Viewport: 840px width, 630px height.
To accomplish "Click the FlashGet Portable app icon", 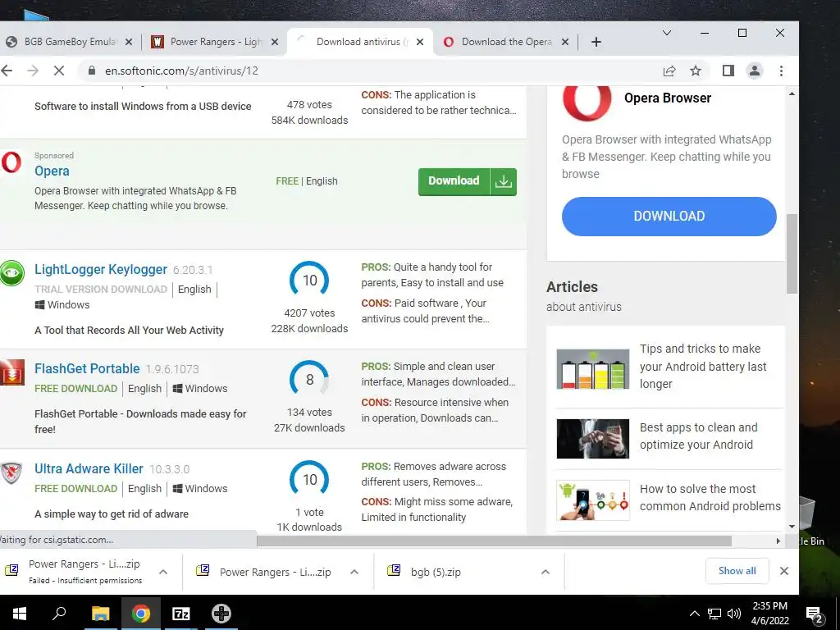I will (11, 372).
